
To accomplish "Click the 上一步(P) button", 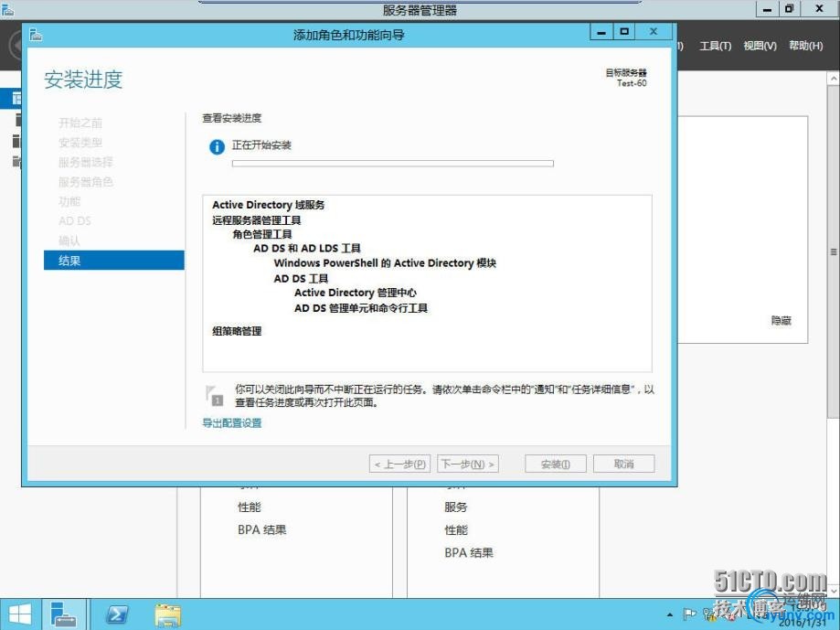I will click(399, 464).
